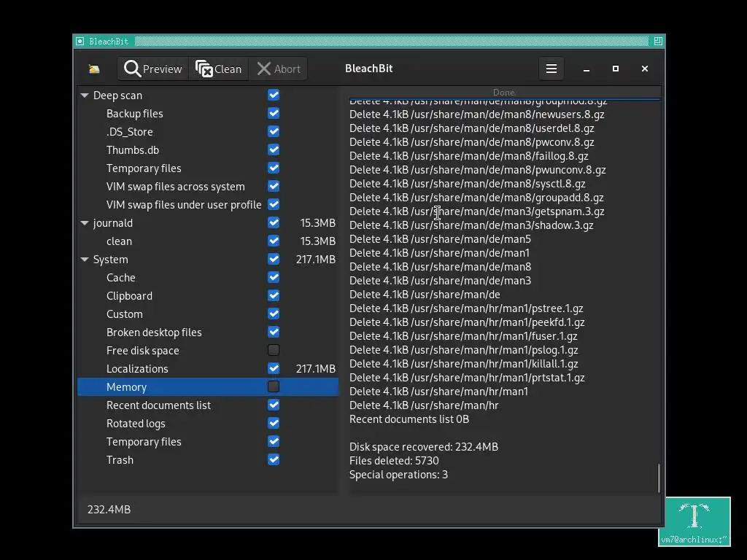Screen dimensions: 747x560
Task: Collapse the Deep scan group
Action: click(x=85, y=96)
